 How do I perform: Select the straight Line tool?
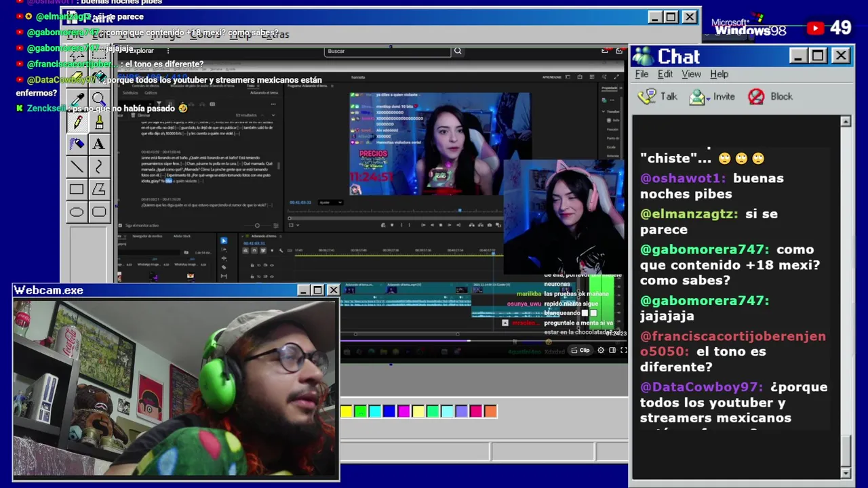tap(77, 167)
